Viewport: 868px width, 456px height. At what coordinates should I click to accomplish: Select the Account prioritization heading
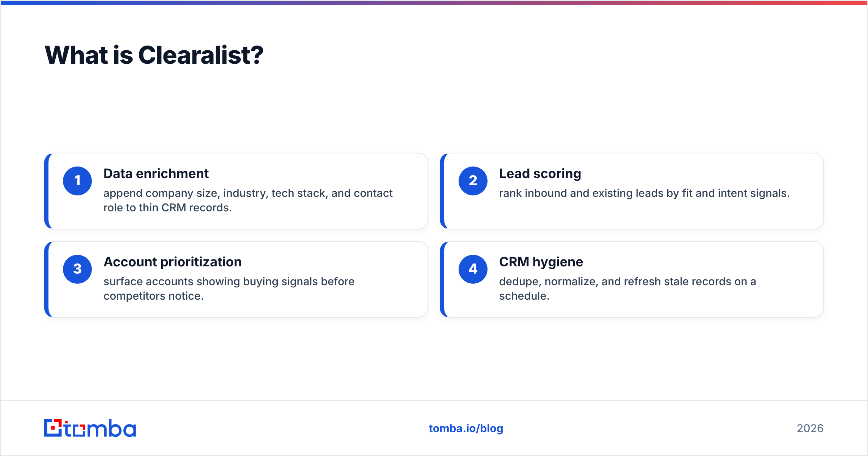(x=173, y=262)
